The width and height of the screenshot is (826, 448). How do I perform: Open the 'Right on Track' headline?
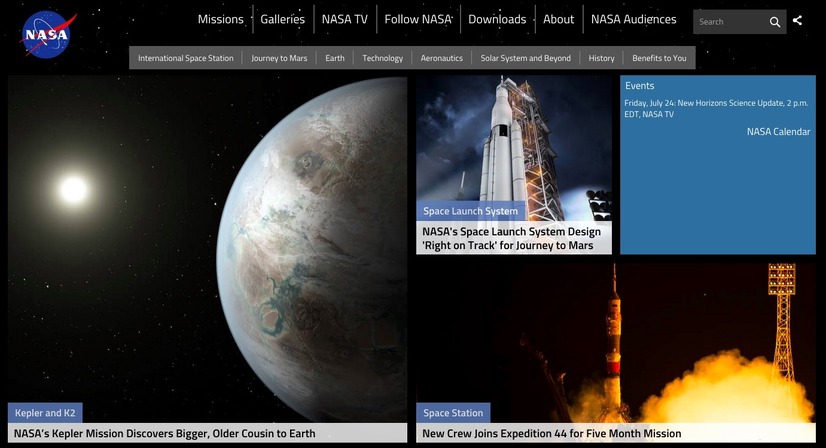(x=511, y=238)
